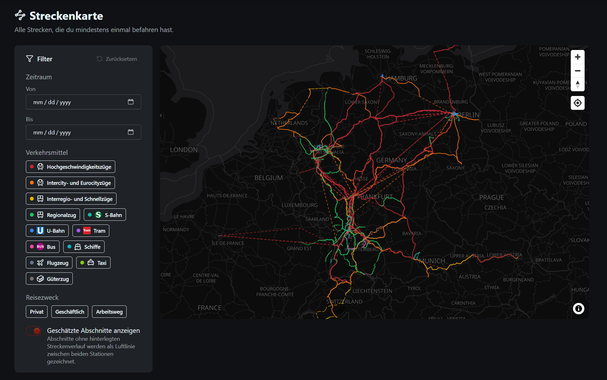This screenshot has width=607, height=380.
Task: Click the LONDON label on map
Action: pyautogui.click(x=183, y=150)
